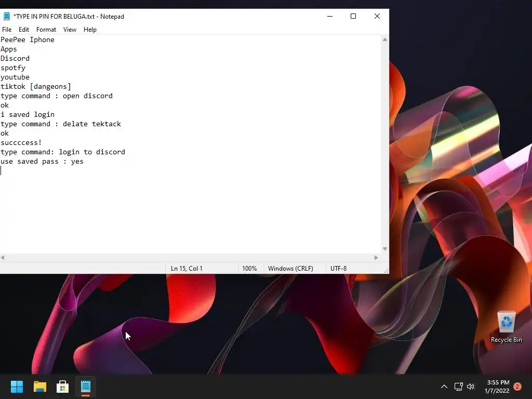The width and height of the screenshot is (532, 399).
Task: Open the Edit menu
Action: tap(24, 30)
